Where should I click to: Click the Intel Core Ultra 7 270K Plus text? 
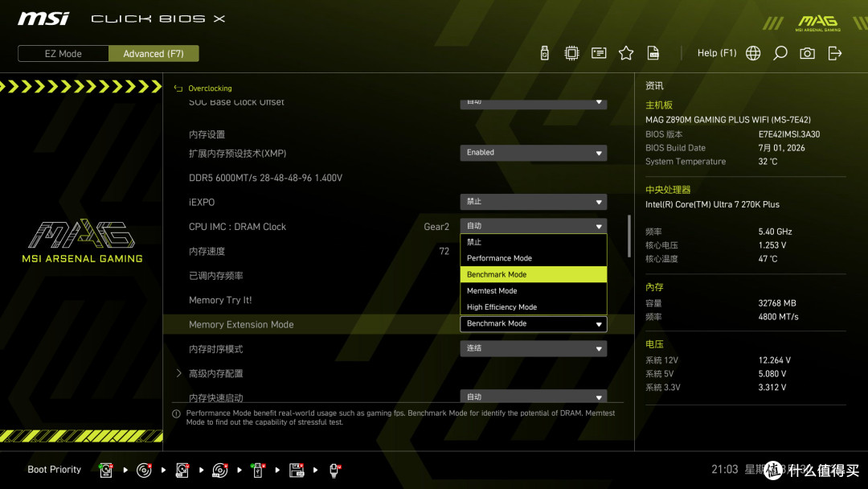(712, 204)
